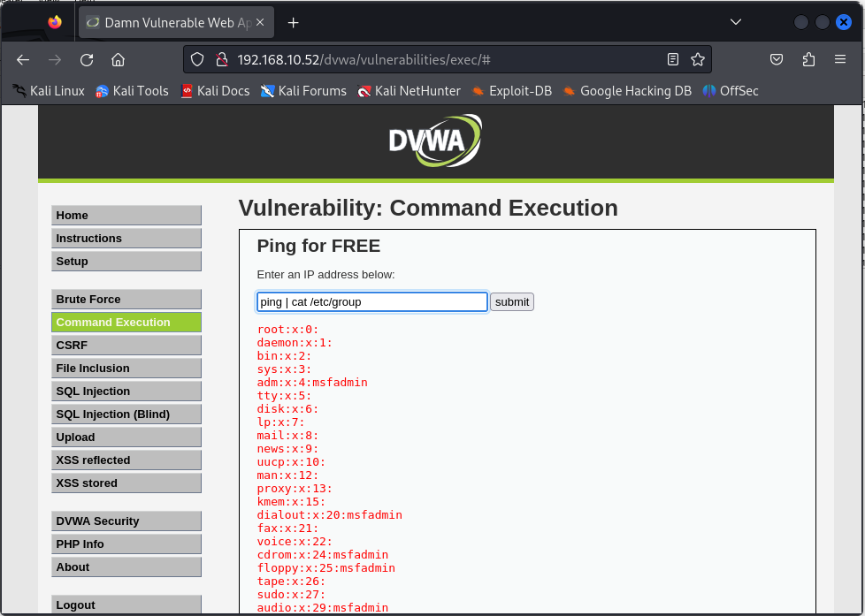
Task: Click output line sudo:x:27:
Action: (x=291, y=594)
